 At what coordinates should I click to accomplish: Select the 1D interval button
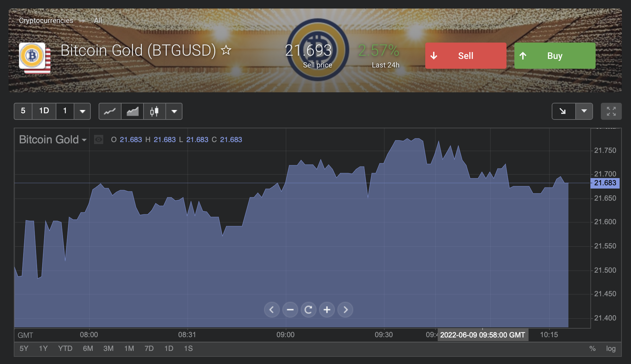click(44, 111)
